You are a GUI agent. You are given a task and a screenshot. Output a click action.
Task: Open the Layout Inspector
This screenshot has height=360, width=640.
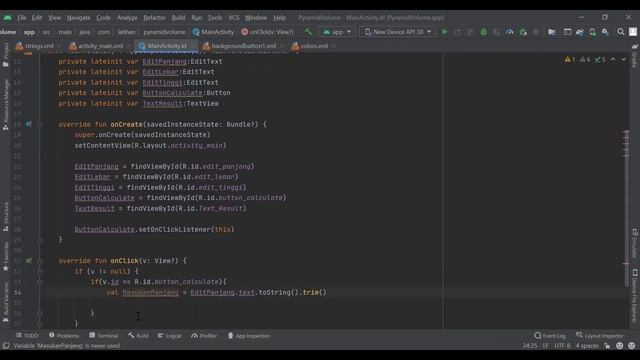coord(600,336)
